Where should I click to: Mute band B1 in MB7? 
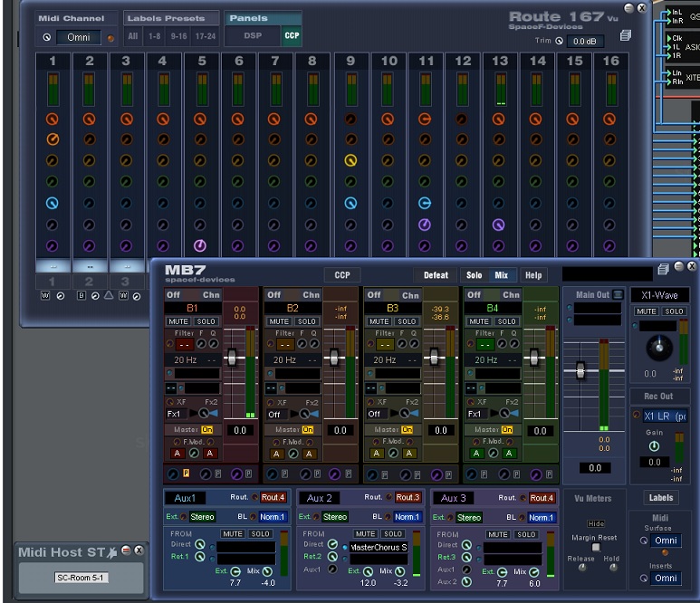tap(178, 321)
